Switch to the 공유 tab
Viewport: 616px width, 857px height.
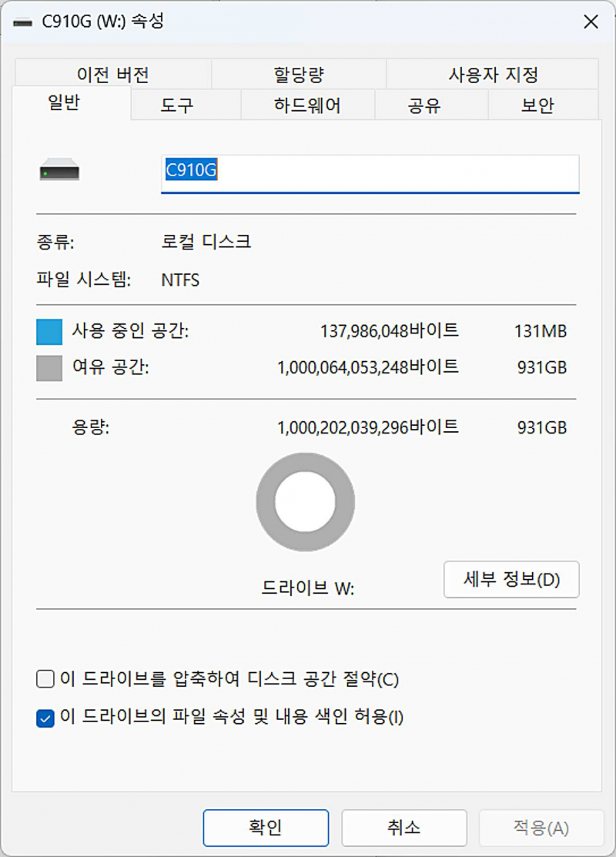tap(424, 105)
